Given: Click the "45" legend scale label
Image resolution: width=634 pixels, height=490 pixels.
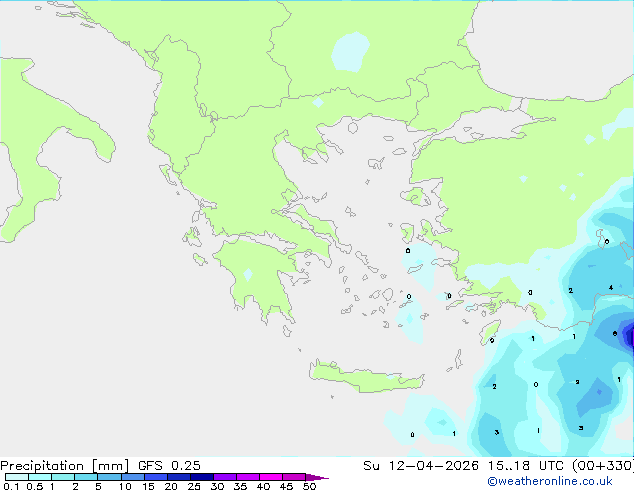Looking at the screenshot, I should click(x=286, y=486).
